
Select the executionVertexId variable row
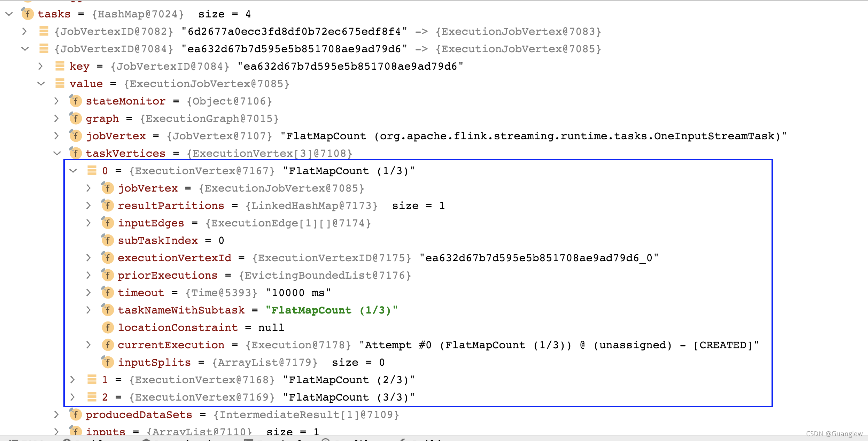[x=174, y=258]
